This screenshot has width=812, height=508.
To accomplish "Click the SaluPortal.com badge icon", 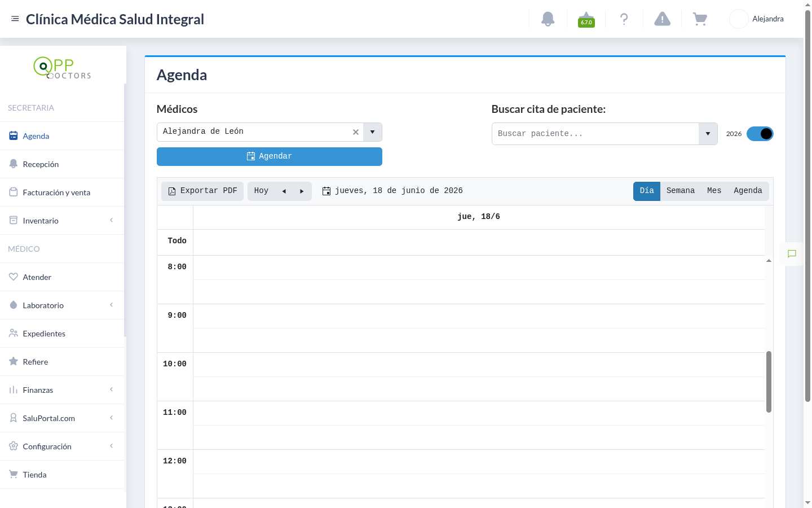I will [14, 418].
